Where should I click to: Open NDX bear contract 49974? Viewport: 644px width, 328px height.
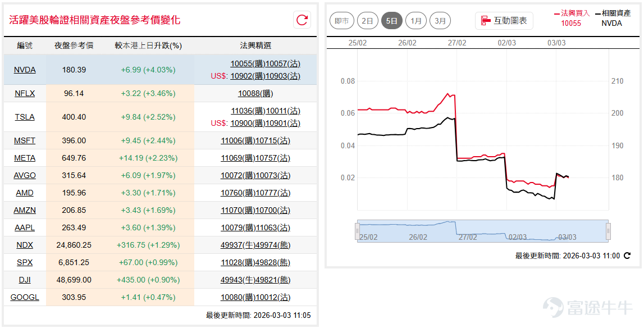click(273, 245)
